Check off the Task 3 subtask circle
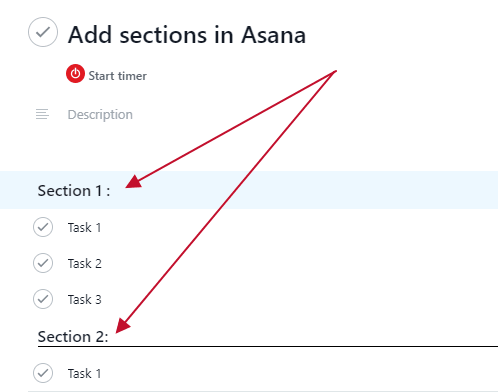Image resolution: width=498 pixels, height=392 pixels. [43, 299]
